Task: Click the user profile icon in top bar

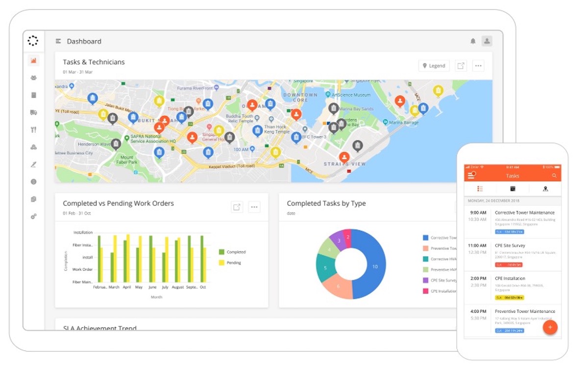Action: [487, 41]
